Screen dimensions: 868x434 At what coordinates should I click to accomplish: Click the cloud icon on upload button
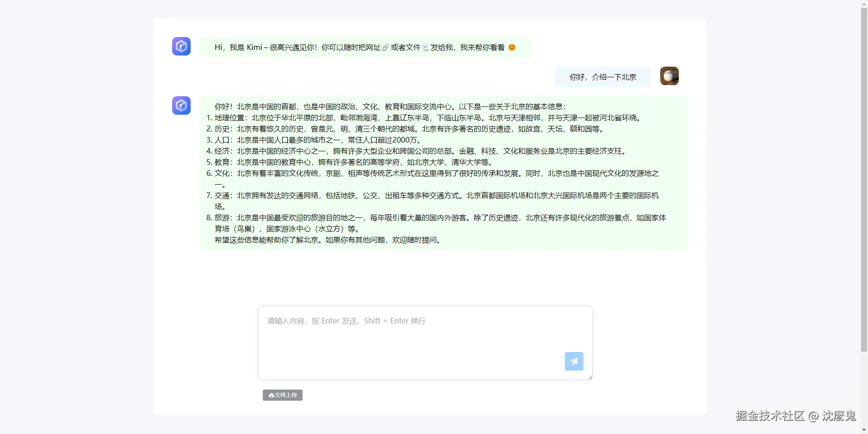tap(270, 396)
